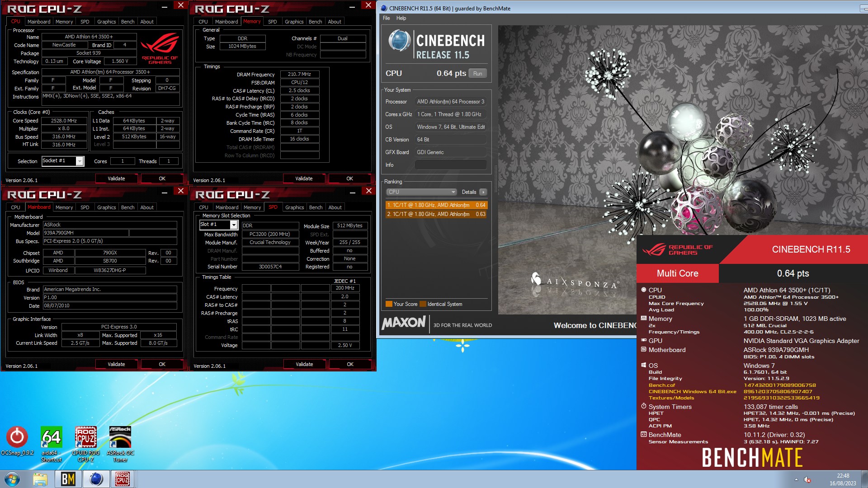Click orange Your Score legend swatch
This screenshot has height=488, width=868.
(x=388, y=304)
